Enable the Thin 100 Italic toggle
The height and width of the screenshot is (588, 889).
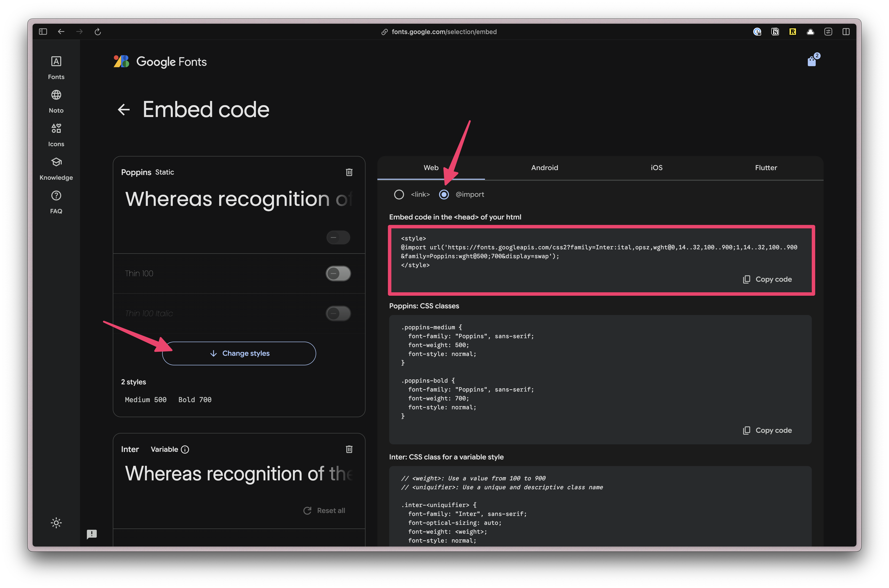pos(338,314)
